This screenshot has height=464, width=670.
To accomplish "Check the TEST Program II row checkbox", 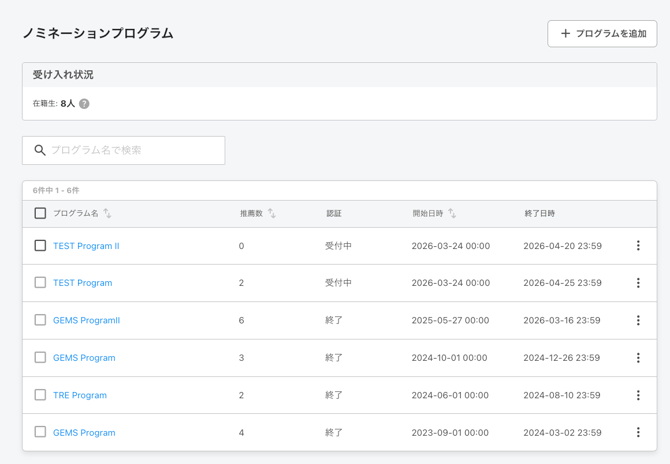I will coord(40,246).
